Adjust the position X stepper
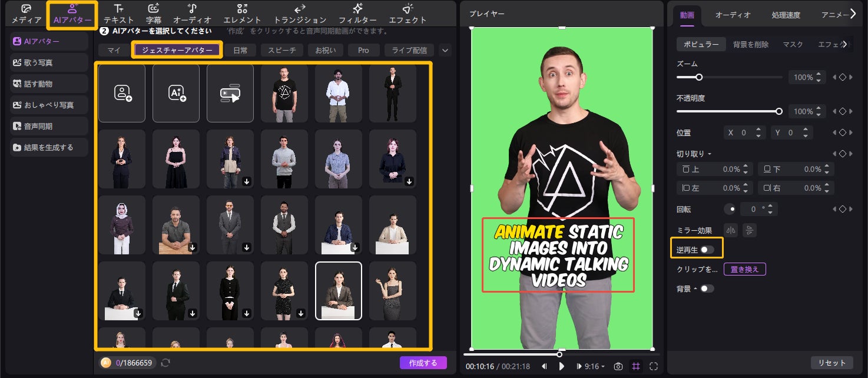This screenshot has height=378, width=868. (758, 132)
